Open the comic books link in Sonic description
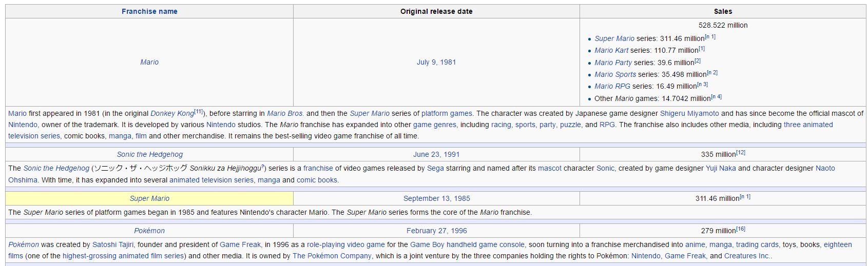Viewport: 868px width, 266px height. (x=317, y=180)
